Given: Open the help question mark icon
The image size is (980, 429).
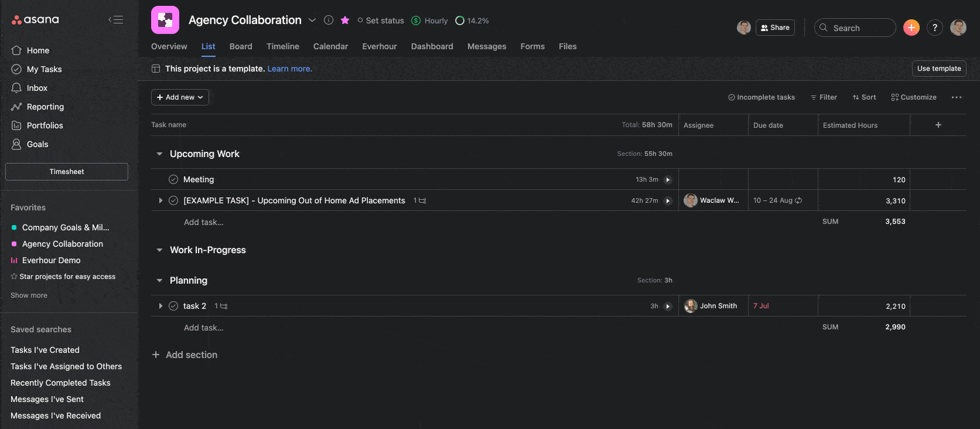Looking at the screenshot, I should coord(935,28).
